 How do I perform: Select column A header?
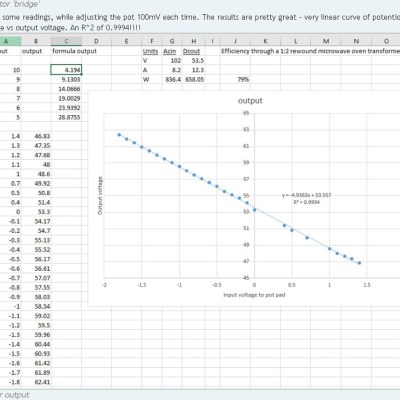click(6, 41)
